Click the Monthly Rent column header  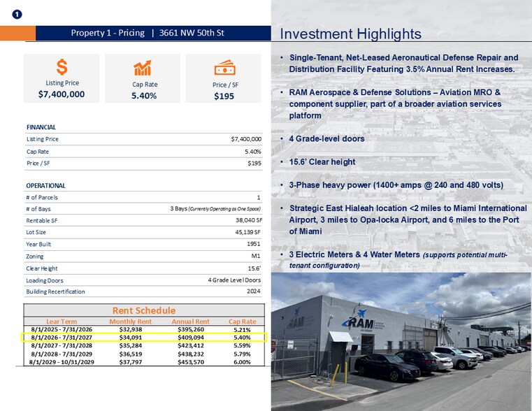(130, 321)
